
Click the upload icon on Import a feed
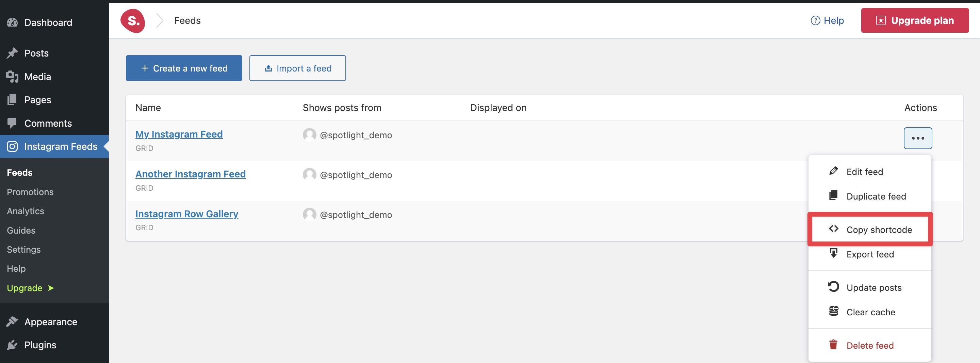[x=268, y=68]
